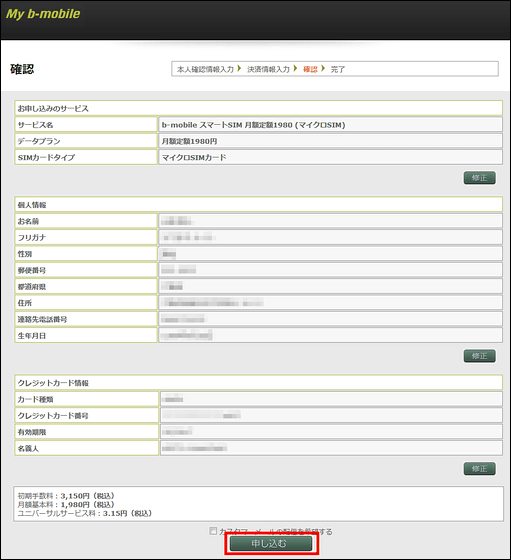The image size is (511, 560).
Task: Click the 郵便番号 value field
Action: pyautogui.click(x=330, y=270)
